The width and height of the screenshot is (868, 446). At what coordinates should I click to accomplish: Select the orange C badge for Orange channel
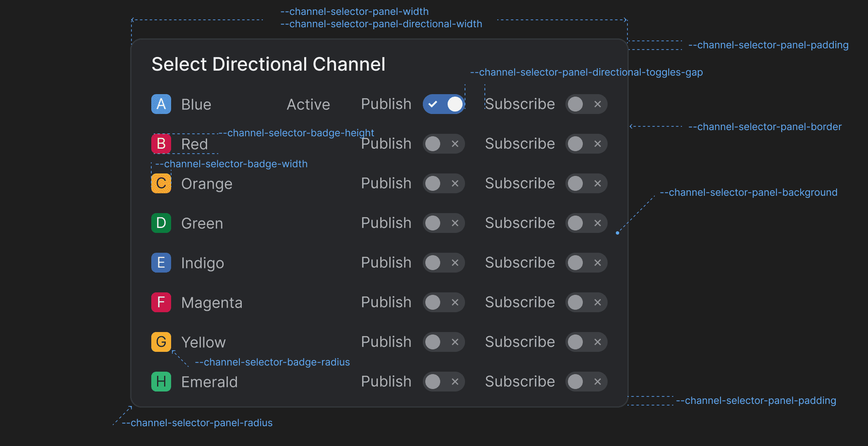pos(161,183)
